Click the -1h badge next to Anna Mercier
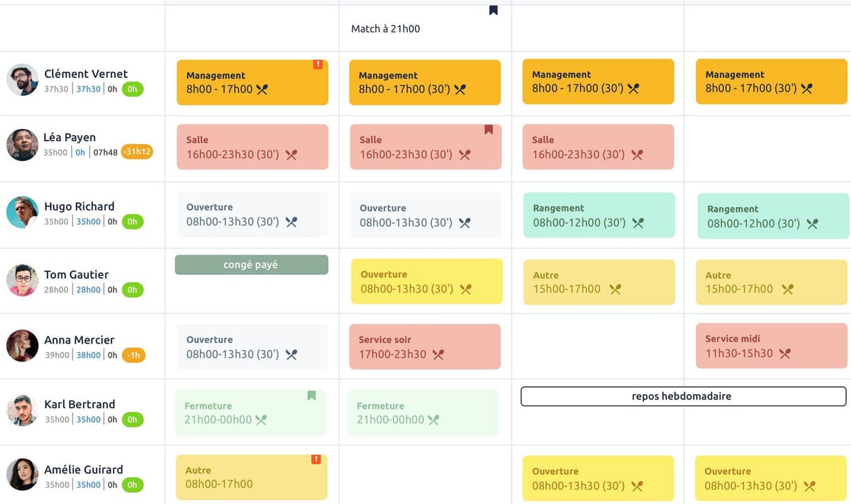Image resolution: width=851 pixels, height=504 pixels. (133, 354)
